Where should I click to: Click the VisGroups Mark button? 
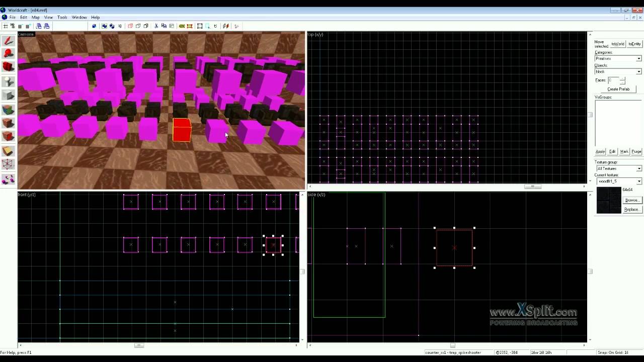624,151
